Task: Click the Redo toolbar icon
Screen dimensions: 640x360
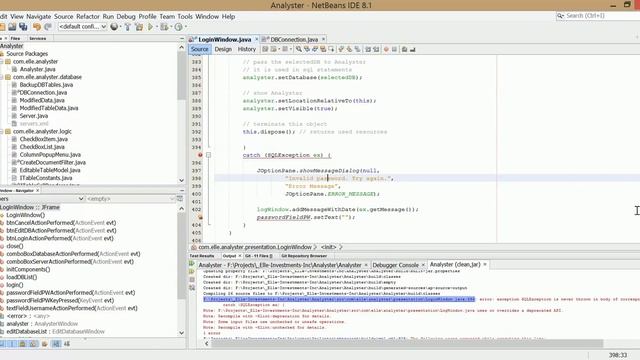Action: point(48,27)
